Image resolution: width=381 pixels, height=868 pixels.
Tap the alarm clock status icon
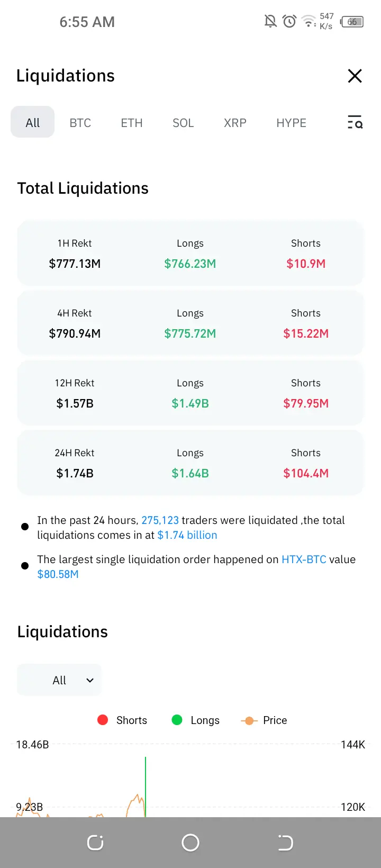pyautogui.click(x=289, y=21)
